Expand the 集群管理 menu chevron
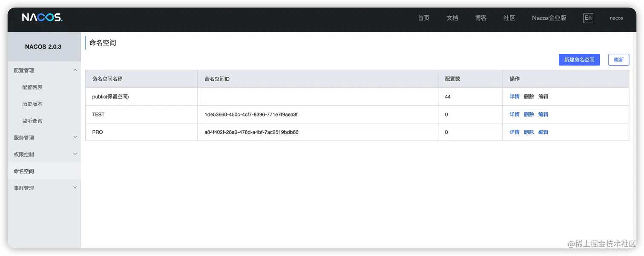Viewport: 644px width, 256px height. [75, 188]
